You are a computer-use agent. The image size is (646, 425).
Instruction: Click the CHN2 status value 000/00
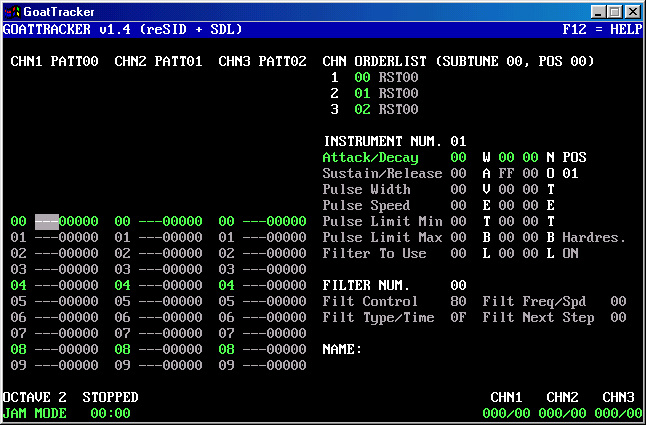[x=562, y=413]
